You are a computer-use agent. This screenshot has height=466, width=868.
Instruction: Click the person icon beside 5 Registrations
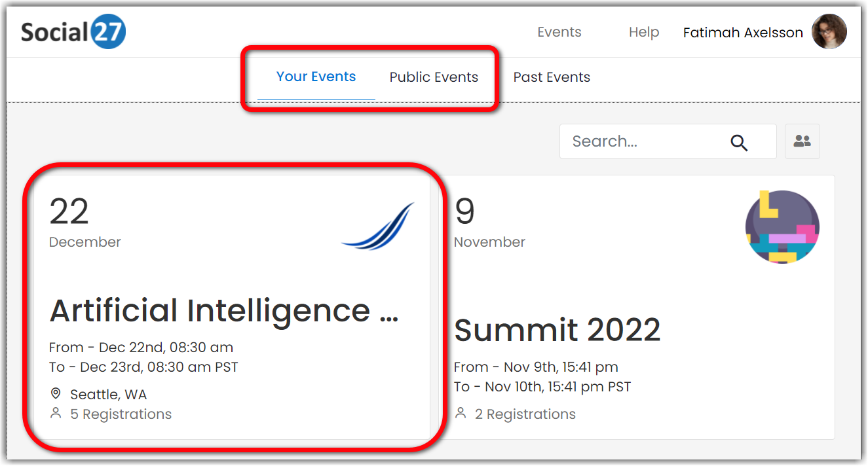coord(56,414)
